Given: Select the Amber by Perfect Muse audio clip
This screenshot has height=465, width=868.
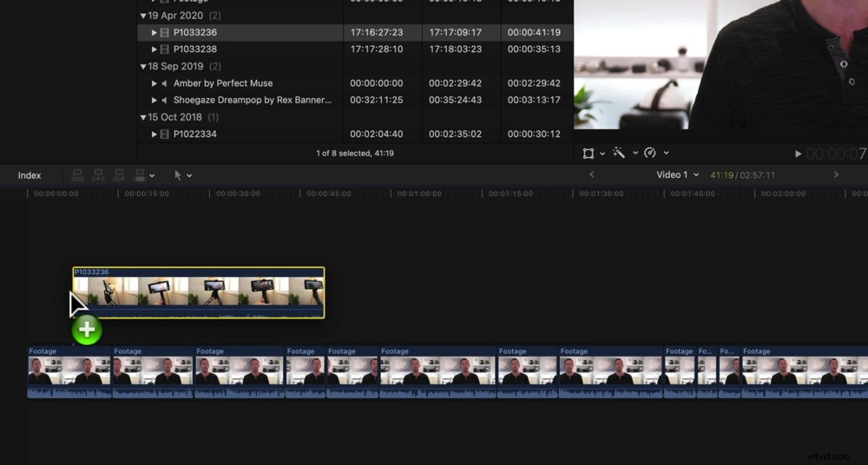Looking at the screenshot, I should [x=223, y=83].
